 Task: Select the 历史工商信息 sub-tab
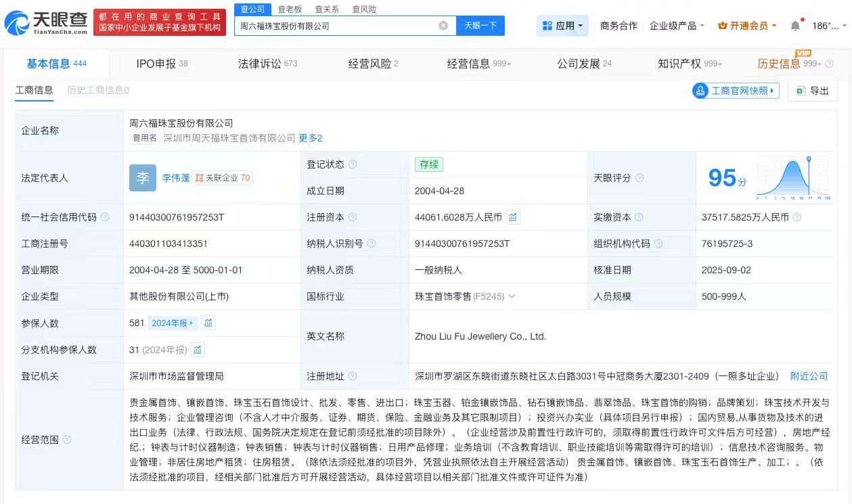[x=98, y=90]
